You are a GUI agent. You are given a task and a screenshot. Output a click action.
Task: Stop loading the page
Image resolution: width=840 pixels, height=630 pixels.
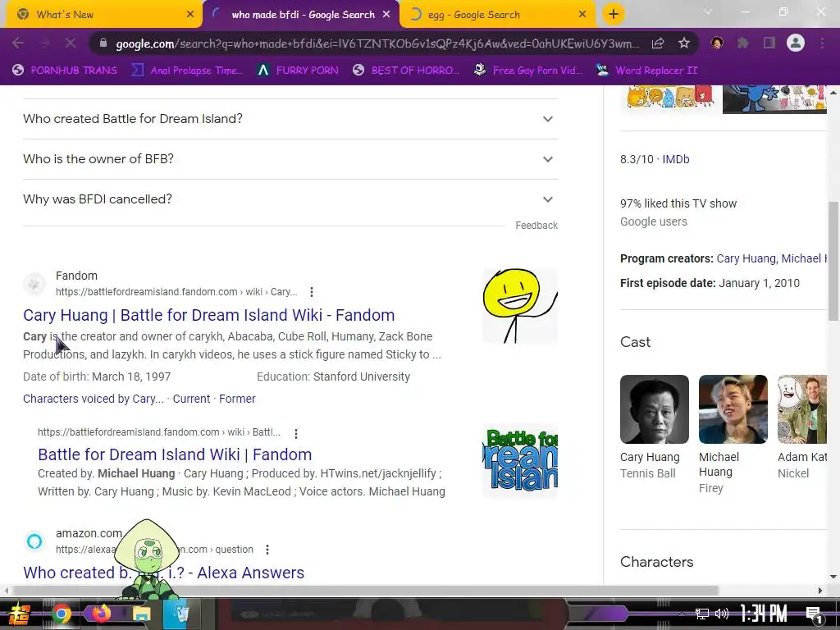[71, 43]
